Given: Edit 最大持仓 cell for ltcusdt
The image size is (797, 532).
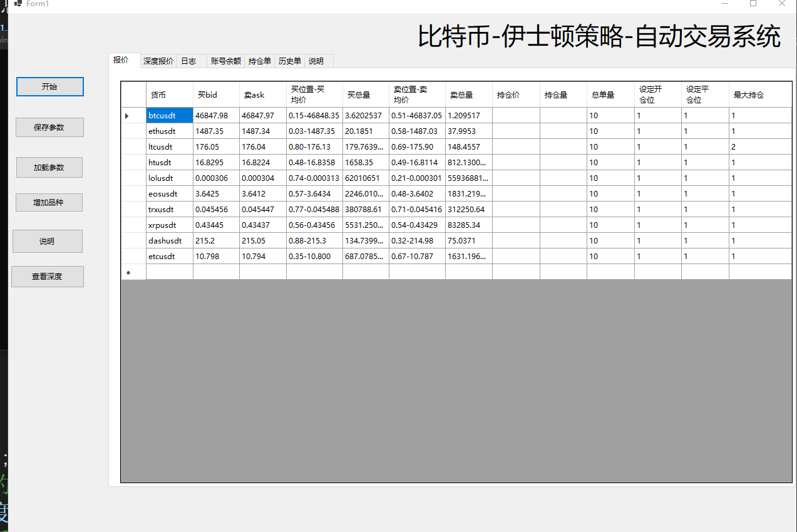Looking at the screenshot, I should coord(760,146).
